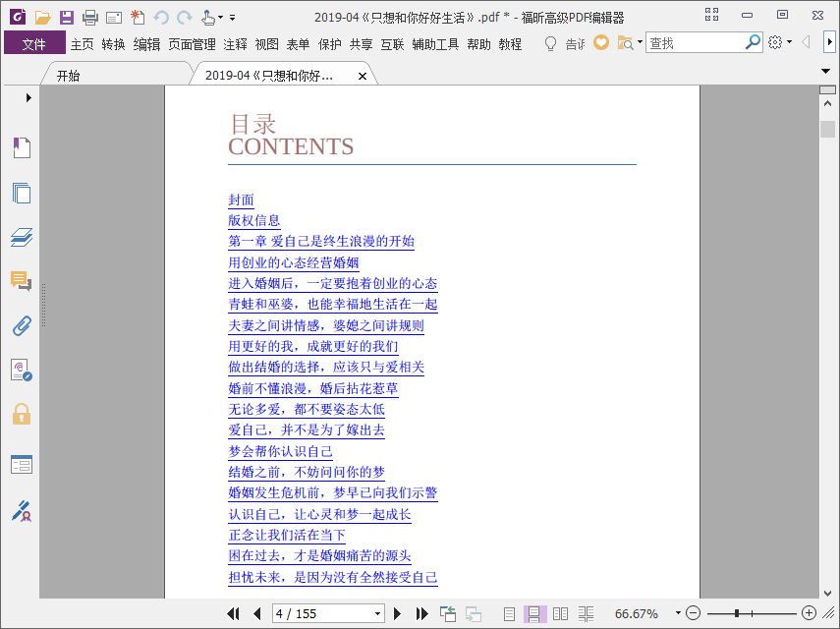Go to the previous page arrow
Screen dimensions: 840x629
click(257, 613)
